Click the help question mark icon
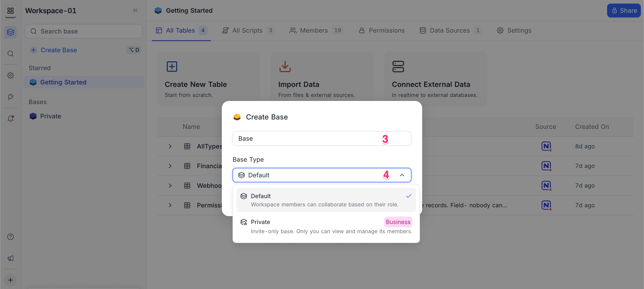 [11, 237]
